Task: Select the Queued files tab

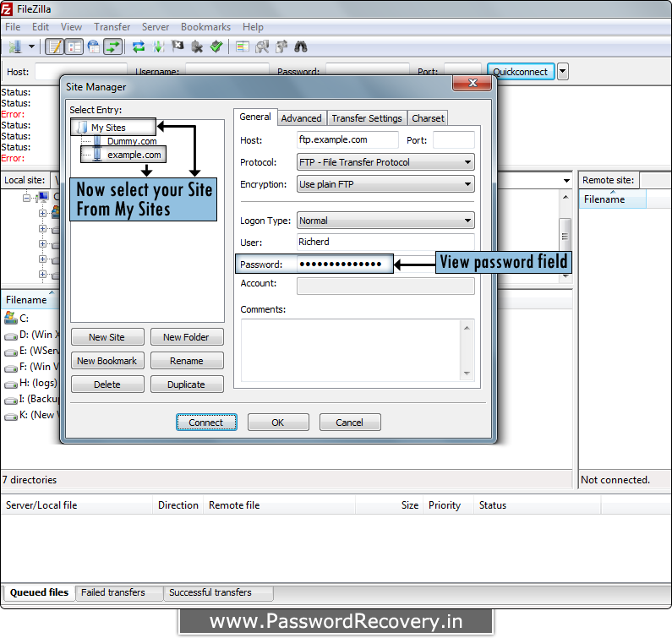Action: coord(39,592)
